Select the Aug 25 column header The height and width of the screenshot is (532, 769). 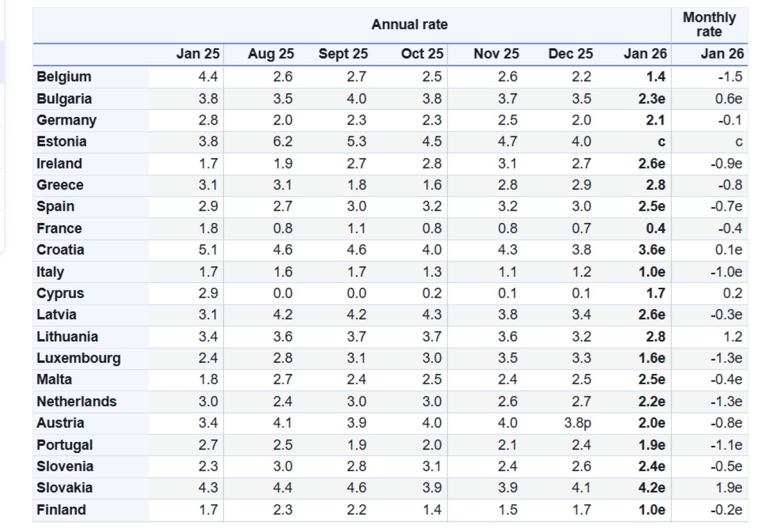point(271,54)
